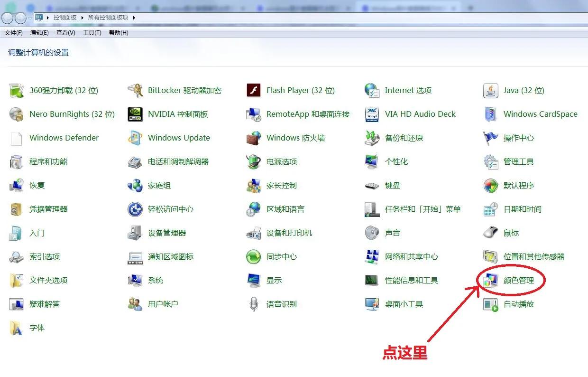Viewport: 588px width, 377px height.
Task: Open the 帮助(H) menu
Action: [x=119, y=33]
